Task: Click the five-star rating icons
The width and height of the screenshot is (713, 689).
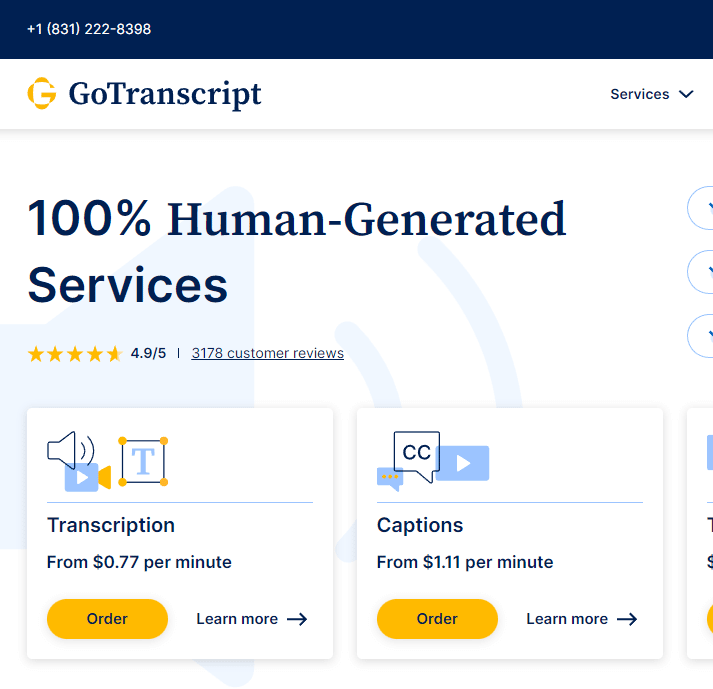Action: [x=75, y=353]
